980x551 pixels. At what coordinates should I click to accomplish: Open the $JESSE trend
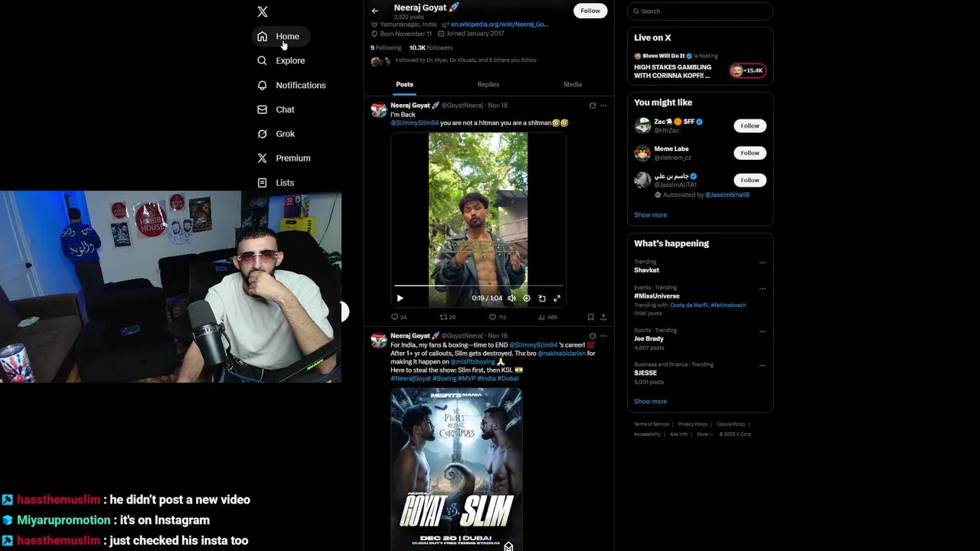coord(645,373)
